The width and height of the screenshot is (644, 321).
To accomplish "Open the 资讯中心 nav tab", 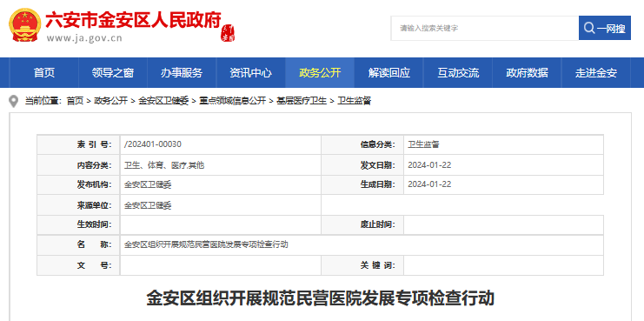I will [x=250, y=73].
